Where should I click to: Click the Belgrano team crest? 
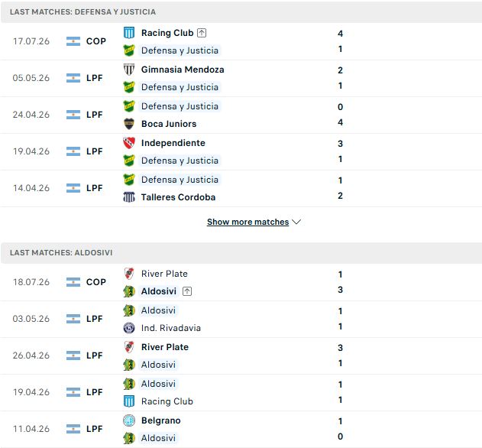tap(129, 420)
